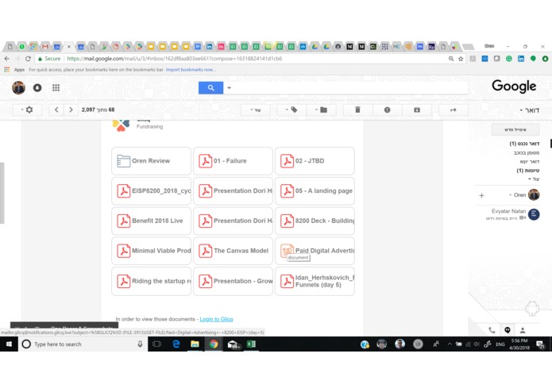Open the Mail (דואר) dropdown
The image size is (552, 392).
coord(530,110)
